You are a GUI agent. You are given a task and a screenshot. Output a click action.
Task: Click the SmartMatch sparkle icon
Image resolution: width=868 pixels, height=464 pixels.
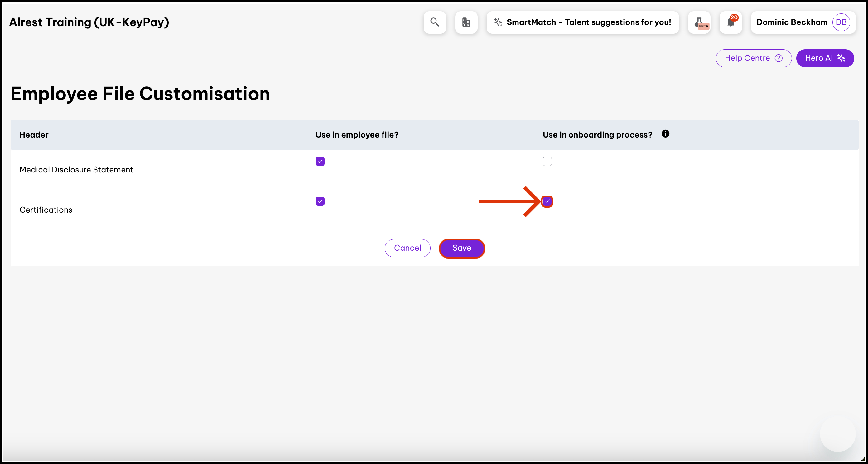click(x=498, y=22)
